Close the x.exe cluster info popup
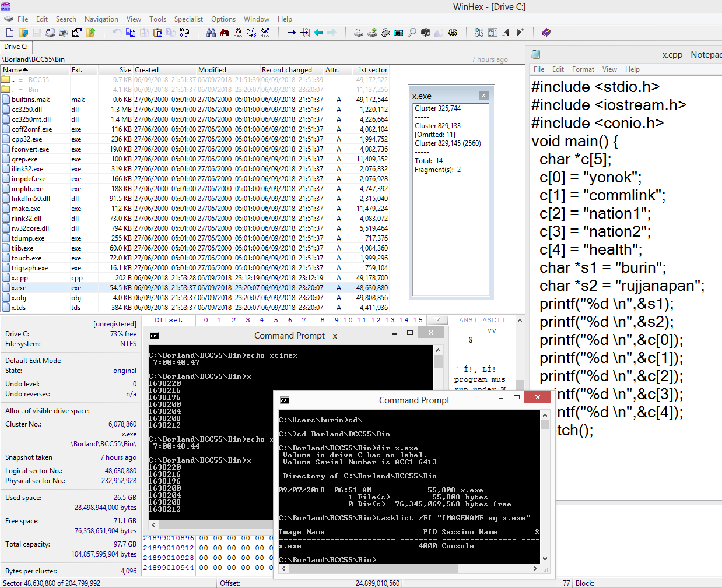Screen dimensions: 722x588 click(483, 96)
